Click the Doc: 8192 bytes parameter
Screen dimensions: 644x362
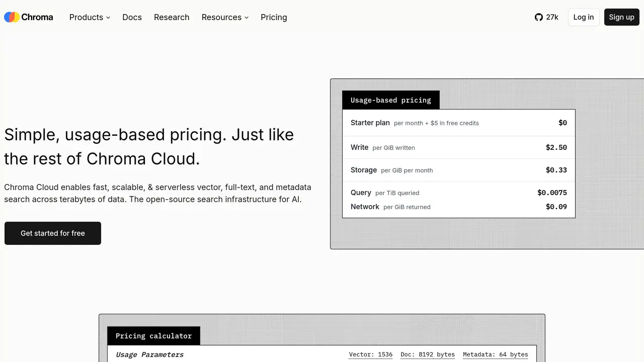pos(428,354)
